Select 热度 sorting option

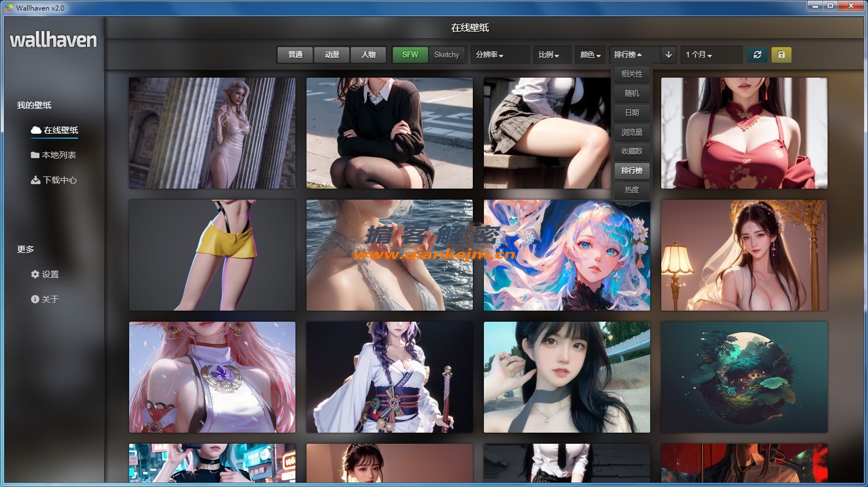point(632,190)
